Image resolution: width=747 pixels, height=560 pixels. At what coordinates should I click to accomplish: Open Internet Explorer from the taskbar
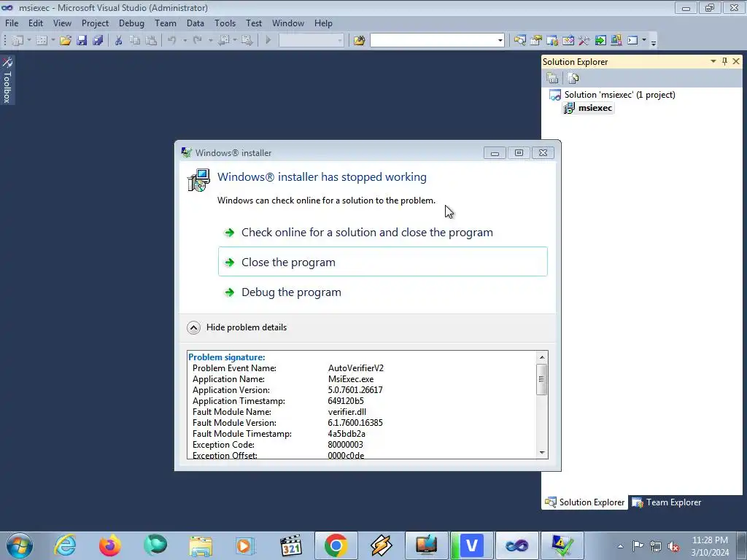point(65,545)
